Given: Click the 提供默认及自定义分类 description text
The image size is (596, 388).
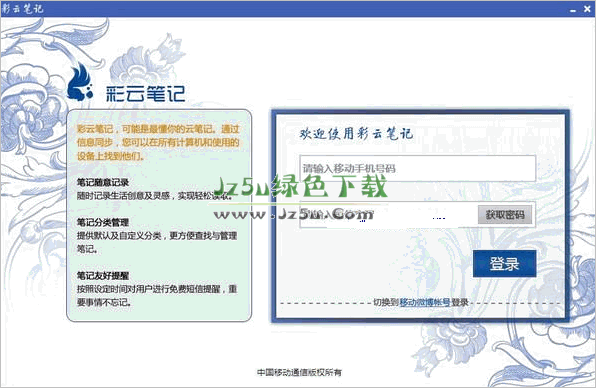Looking at the screenshot, I should click(157, 242).
